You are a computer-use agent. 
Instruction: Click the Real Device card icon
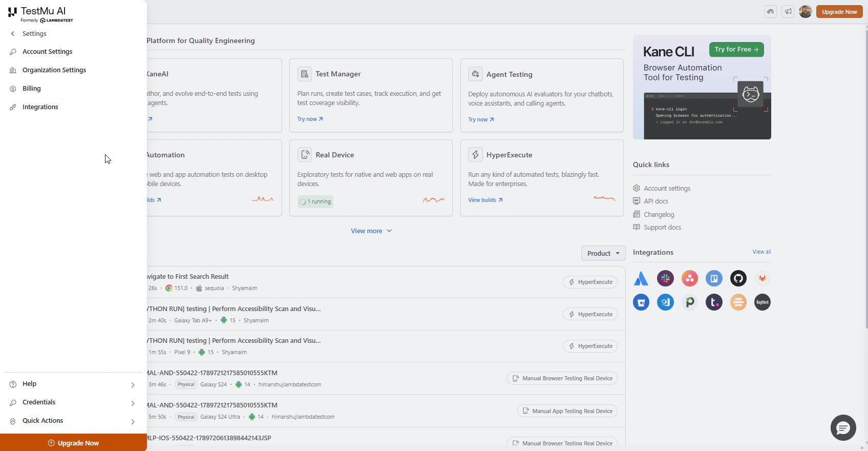click(305, 155)
